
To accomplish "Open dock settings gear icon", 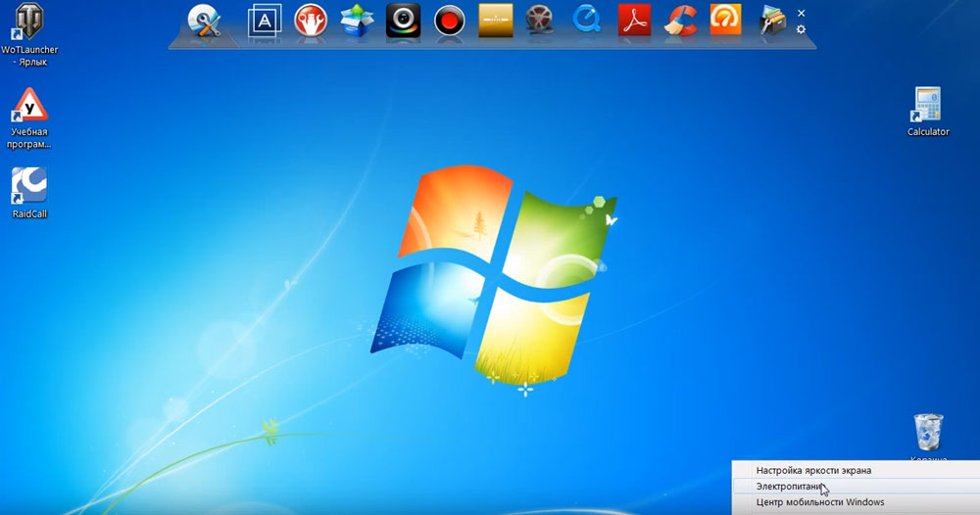I will pyautogui.click(x=802, y=29).
